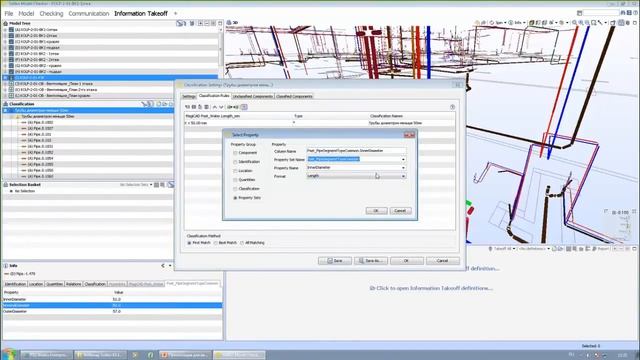Click OK in Classification Settings dialog

coord(407,260)
